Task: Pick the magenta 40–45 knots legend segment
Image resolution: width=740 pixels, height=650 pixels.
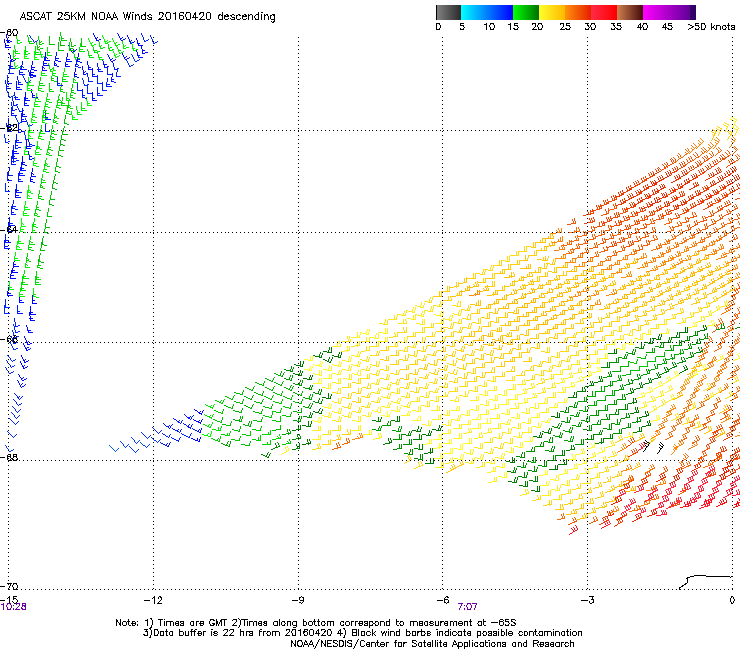Action: [656, 12]
